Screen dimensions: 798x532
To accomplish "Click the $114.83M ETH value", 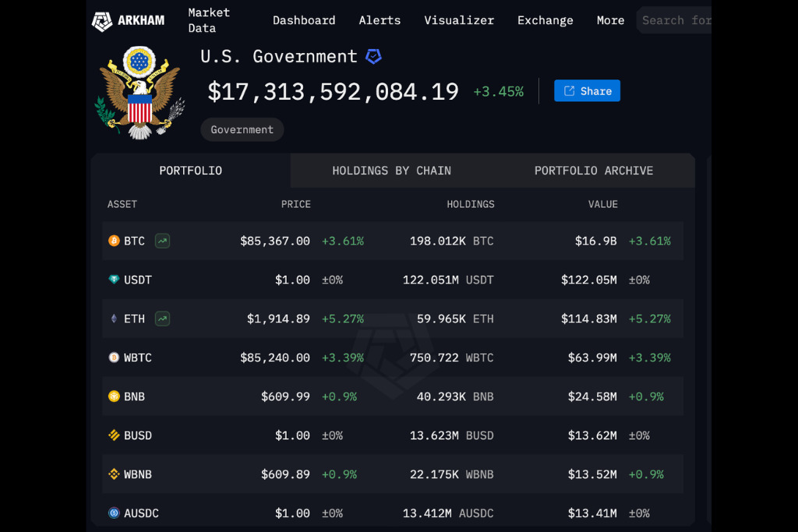I will 589,319.
